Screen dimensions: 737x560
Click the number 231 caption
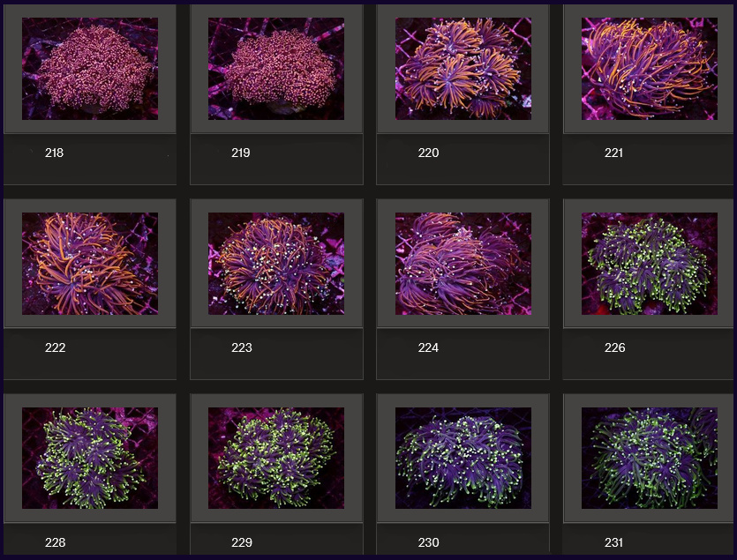coord(613,542)
